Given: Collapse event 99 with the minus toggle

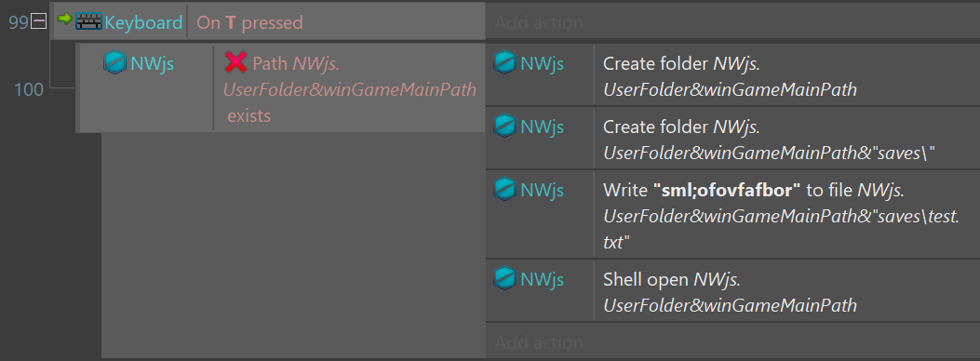Looking at the screenshot, I should tap(39, 21).
